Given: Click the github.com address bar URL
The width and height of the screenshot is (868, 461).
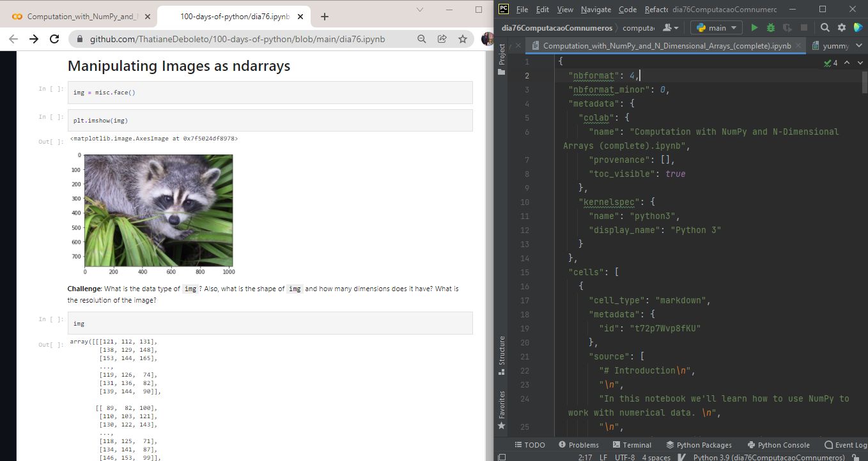Looking at the screenshot, I should 236,39.
